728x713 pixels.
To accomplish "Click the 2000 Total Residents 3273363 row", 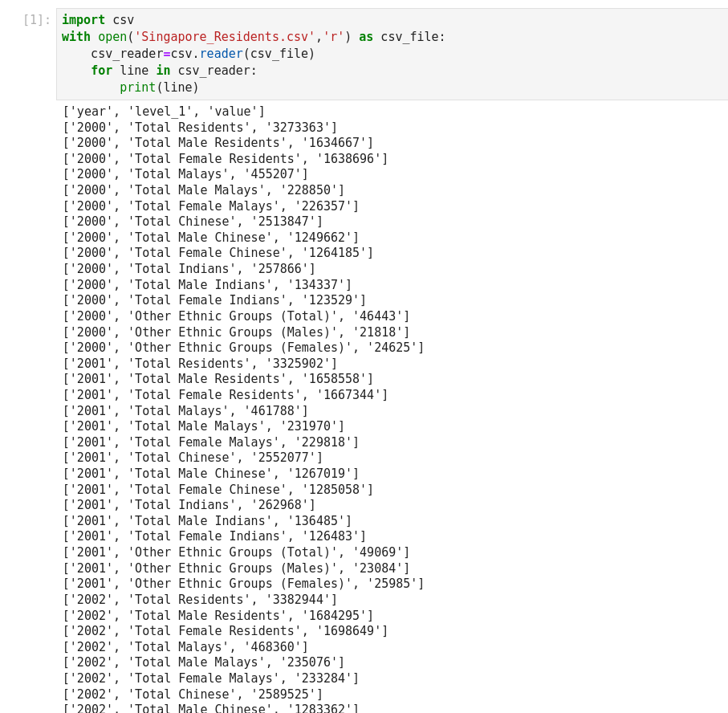I will click(200, 128).
